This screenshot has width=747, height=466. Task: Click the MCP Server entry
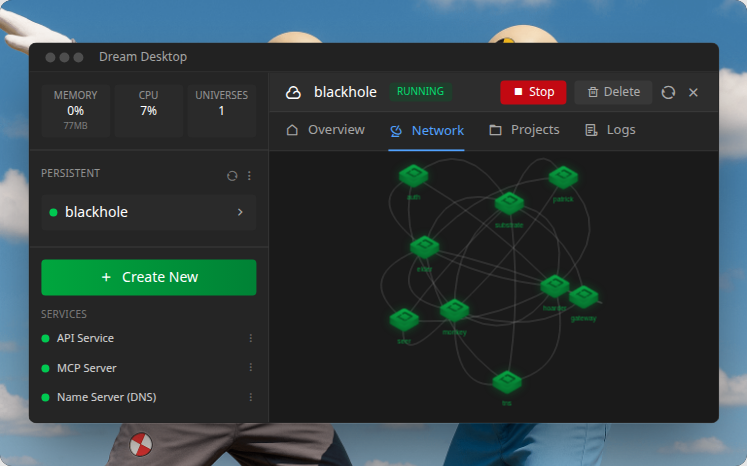pos(86,368)
